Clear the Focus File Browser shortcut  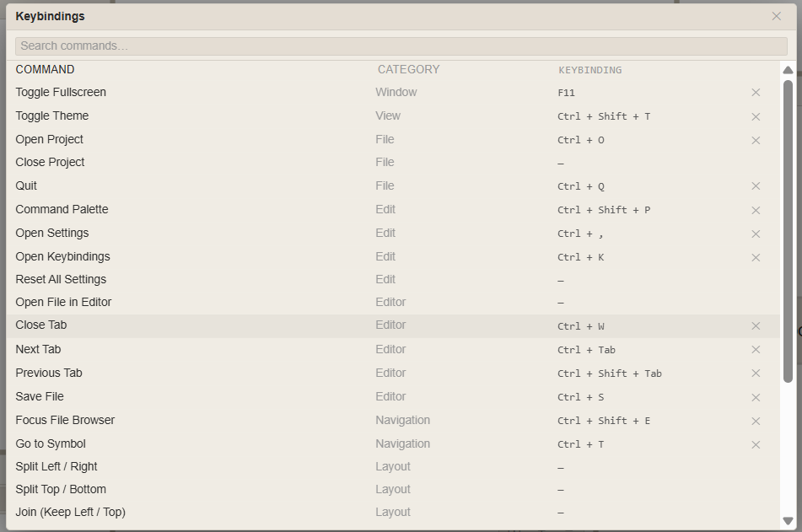(x=756, y=421)
